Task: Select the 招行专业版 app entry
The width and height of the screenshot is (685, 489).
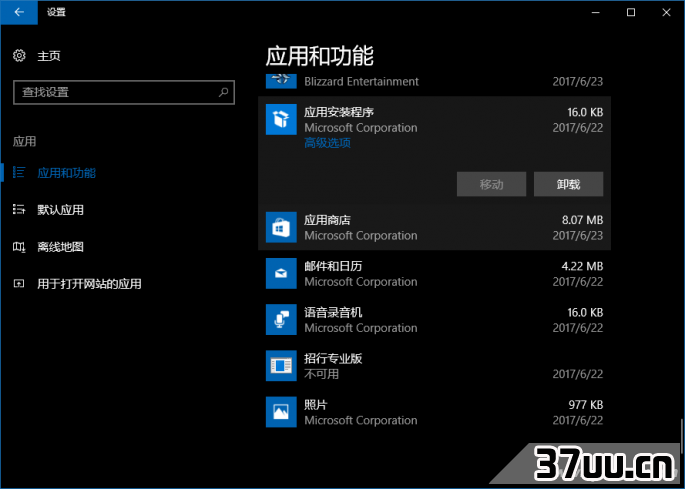Action: point(434,366)
